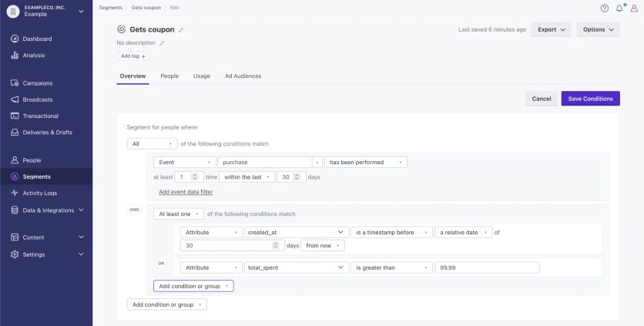This screenshot has width=644, height=326.
Task: Open inner Add condition or group button
Action: pyautogui.click(x=193, y=286)
